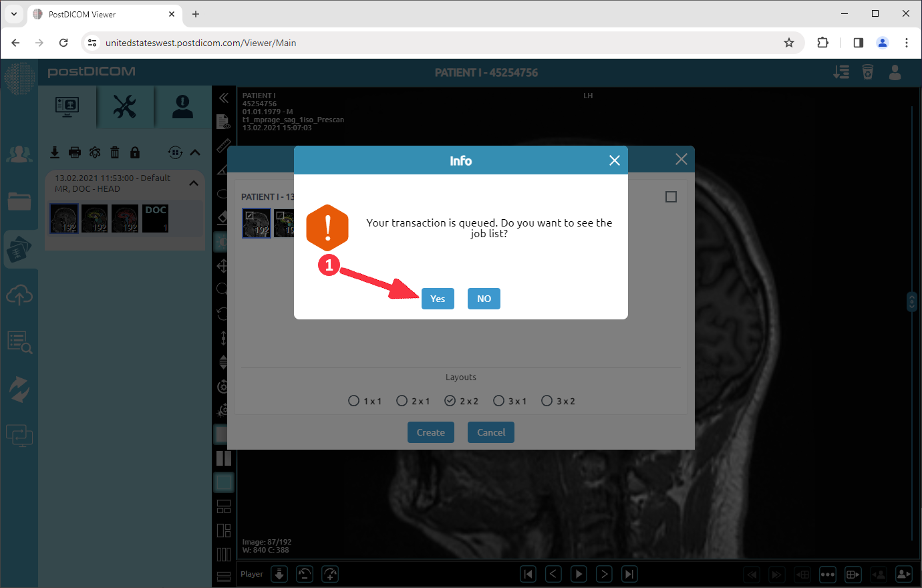Image resolution: width=922 pixels, height=588 pixels.
Task: Select the angle measurement tool
Action: [224, 169]
